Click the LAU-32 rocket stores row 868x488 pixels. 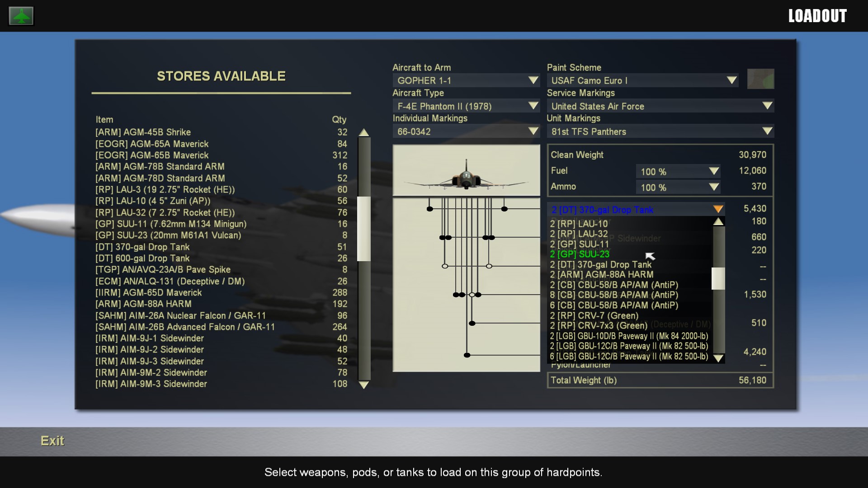[221, 212]
